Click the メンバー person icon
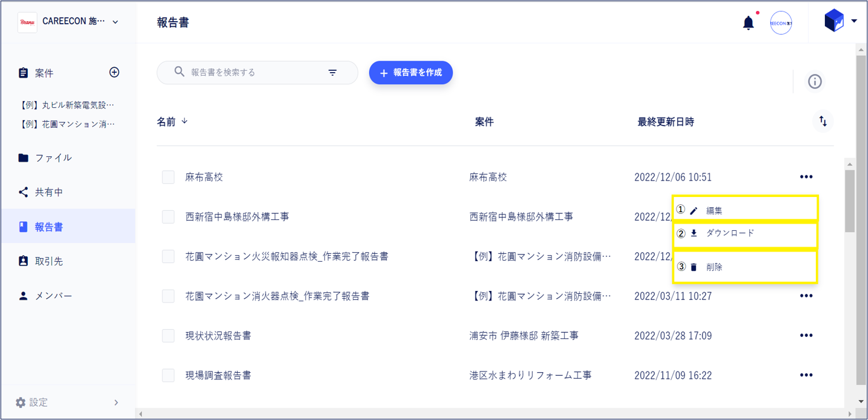 pos(23,296)
